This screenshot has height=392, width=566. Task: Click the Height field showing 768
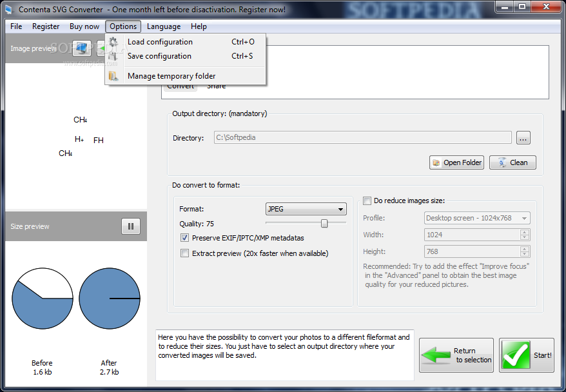[x=472, y=251]
